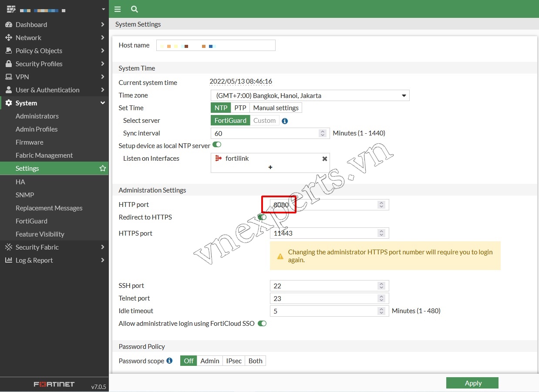Switch Set Time to Manual settings
The height and width of the screenshot is (392, 539).
(x=276, y=108)
